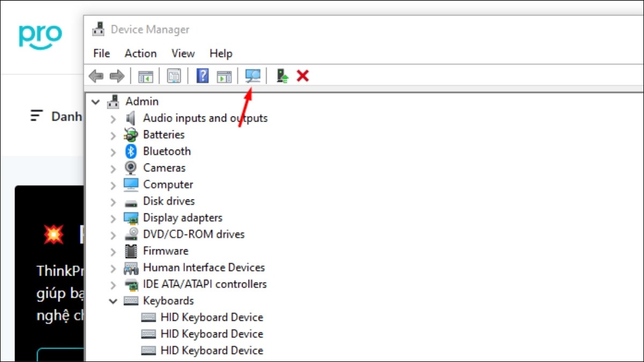Image resolution: width=644 pixels, height=362 pixels.
Task: Select the 'IDE ATA/ATAPI controllers' label
Action: tap(205, 284)
